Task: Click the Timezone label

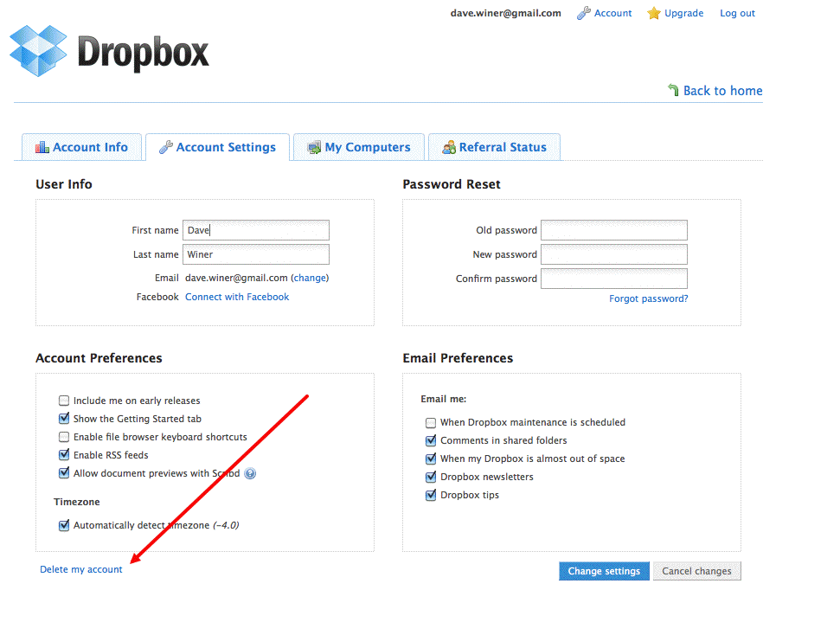Action: click(x=77, y=502)
